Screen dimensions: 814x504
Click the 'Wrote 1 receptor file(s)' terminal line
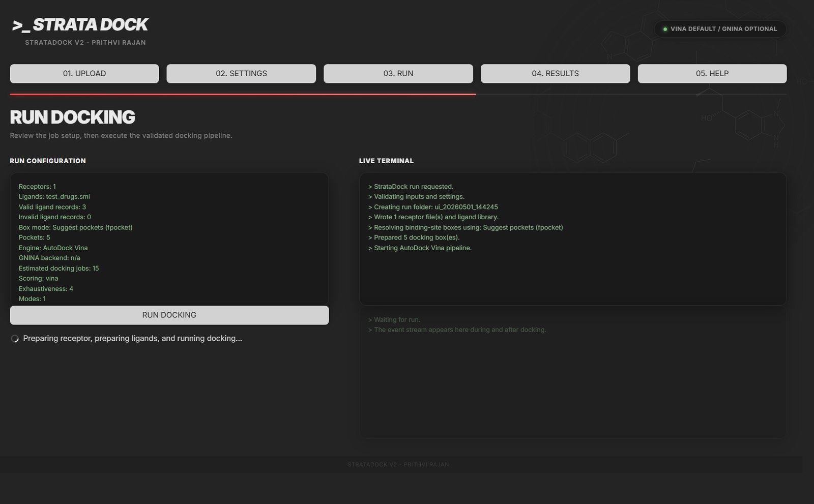pyautogui.click(x=433, y=217)
